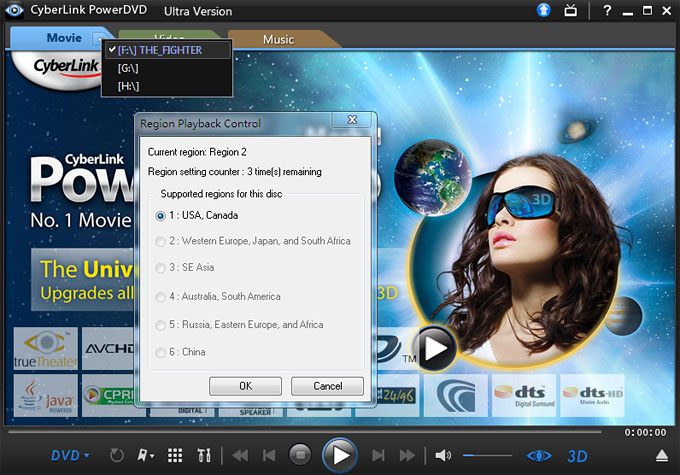Open the help question mark
Viewport: 680px width, 475px height.
(x=607, y=10)
